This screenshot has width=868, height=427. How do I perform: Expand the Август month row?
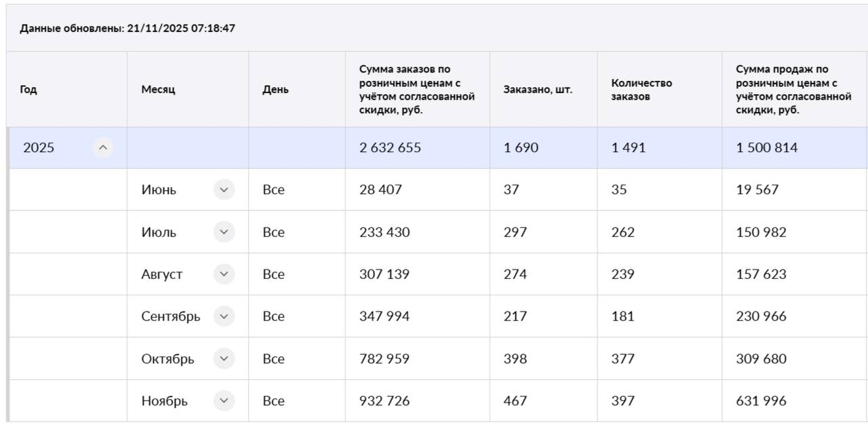[x=224, y=274]
